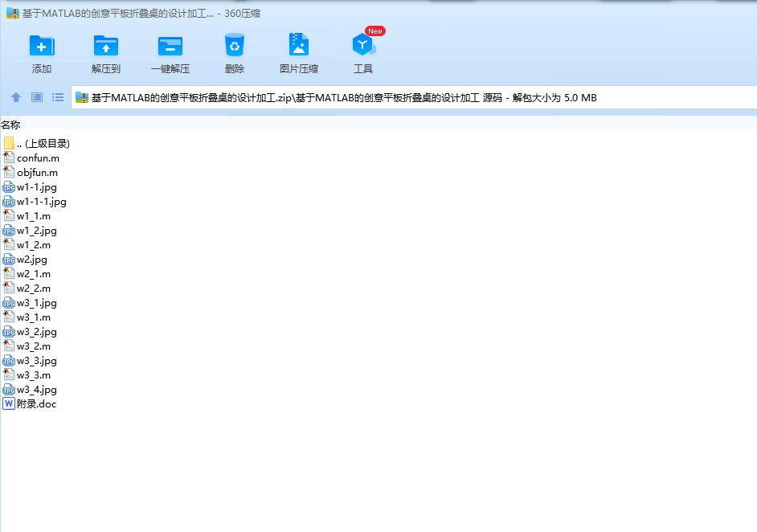Screen dimensions: 757x532
Task: Select the w3_2.m script file
Action: point(27,346)
